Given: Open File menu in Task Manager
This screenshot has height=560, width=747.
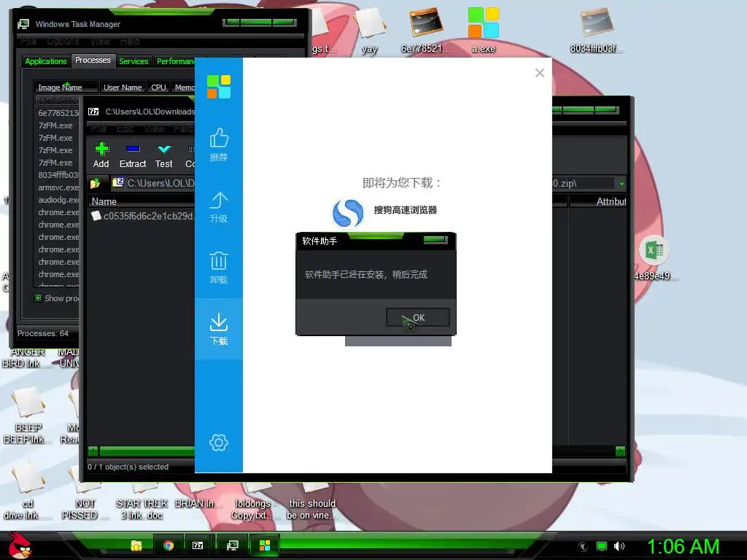Looking at the screenshot, I should 28,42.
